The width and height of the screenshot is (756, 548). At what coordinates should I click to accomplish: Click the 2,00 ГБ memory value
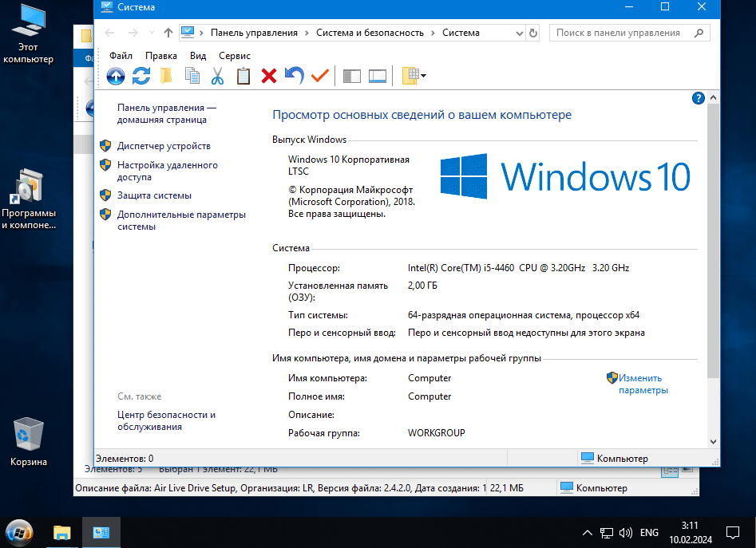422,286
